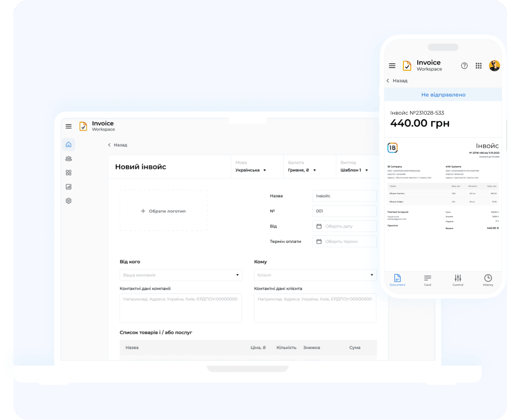Open the hamburger menu on desktop header
The height and width of the screenshot is (420, 514).
tap(69, 126)
